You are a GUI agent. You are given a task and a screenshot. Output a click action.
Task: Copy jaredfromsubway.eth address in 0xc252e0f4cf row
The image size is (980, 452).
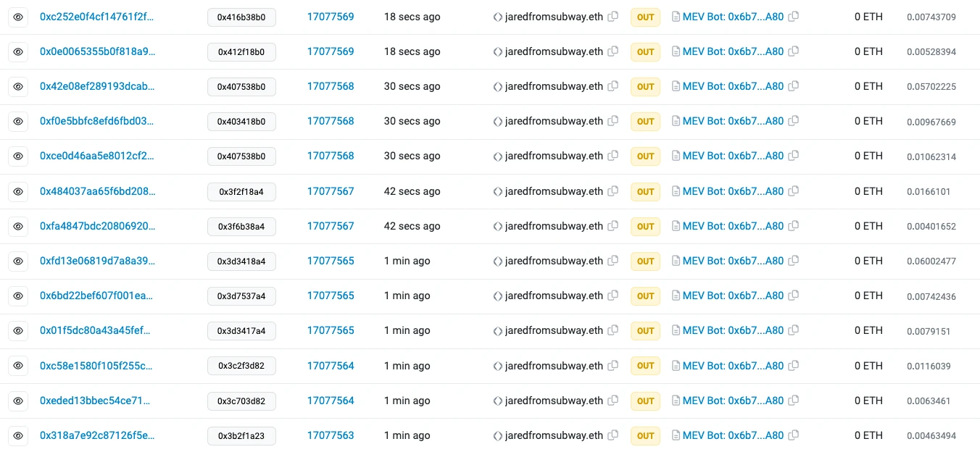coord(613,17)
